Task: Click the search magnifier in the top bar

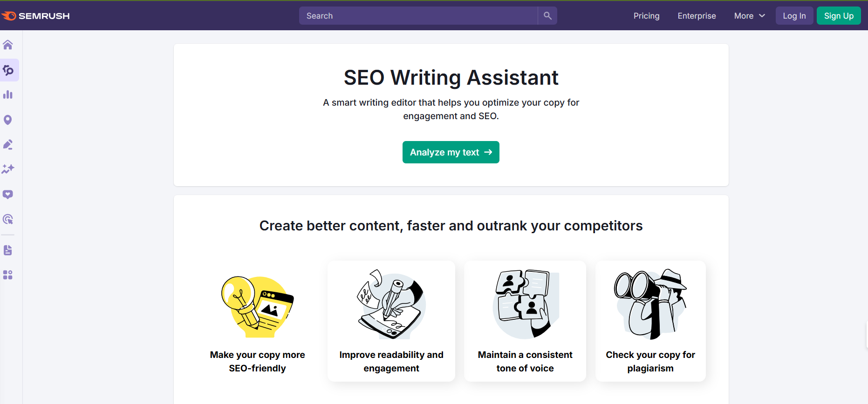Action: [547, 15]
